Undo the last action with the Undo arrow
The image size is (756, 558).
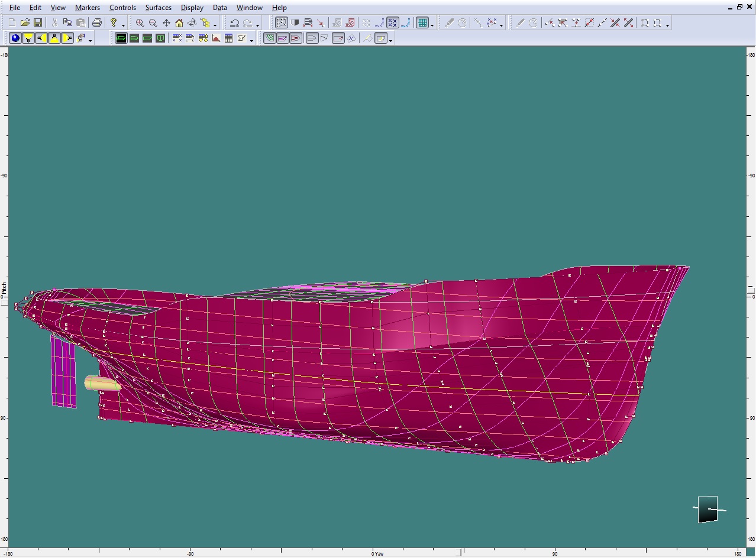[235, 23]
